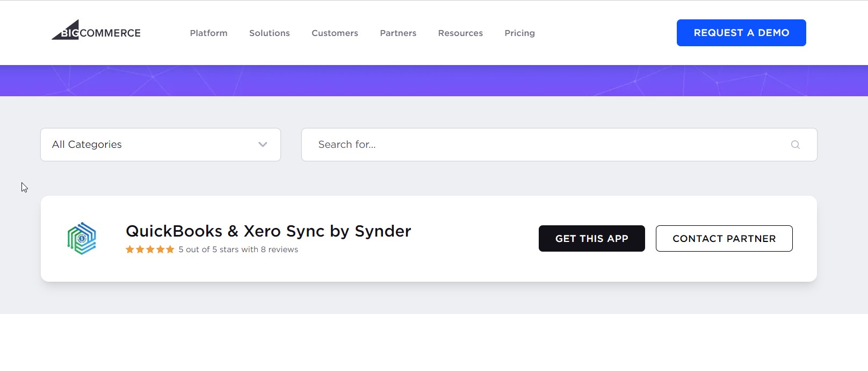Expand categories using the chevron arrow
This screenshot has width=868, height=371.
[x=263, y=144]
